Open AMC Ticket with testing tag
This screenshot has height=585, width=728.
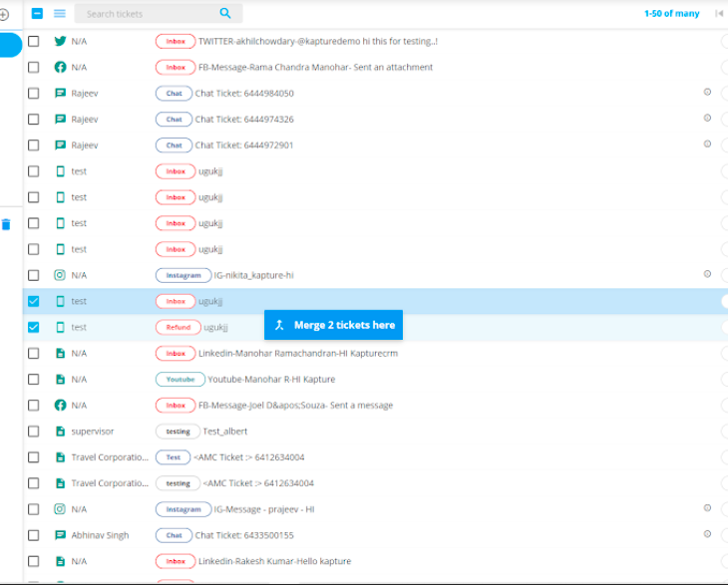pyautogui.click(x=258, y=483)
